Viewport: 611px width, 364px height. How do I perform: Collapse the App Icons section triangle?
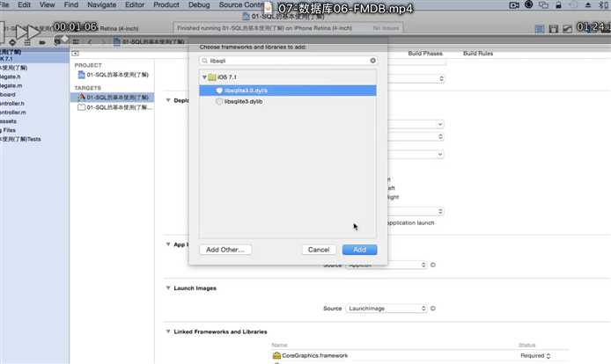click(168, 244)
